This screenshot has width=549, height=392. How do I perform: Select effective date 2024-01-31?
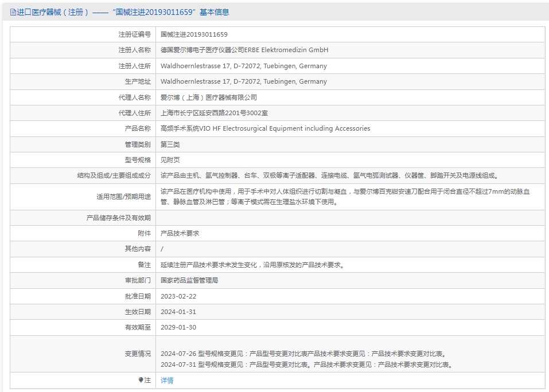point(178,312)
